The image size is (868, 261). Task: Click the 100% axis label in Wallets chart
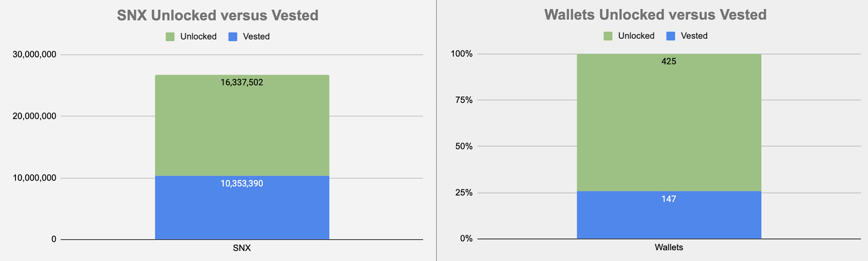[461, 54]
